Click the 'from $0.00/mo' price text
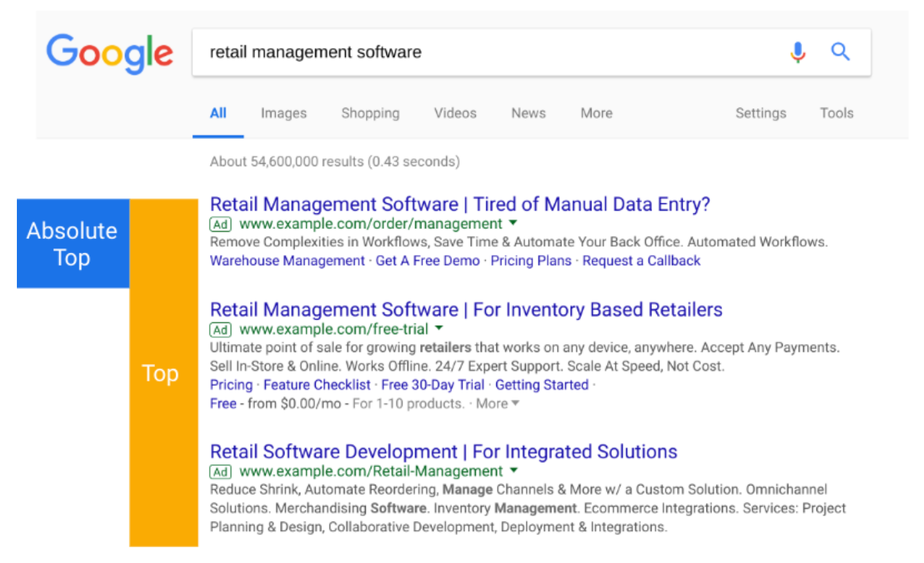924x563 pixels. point(294,404)
